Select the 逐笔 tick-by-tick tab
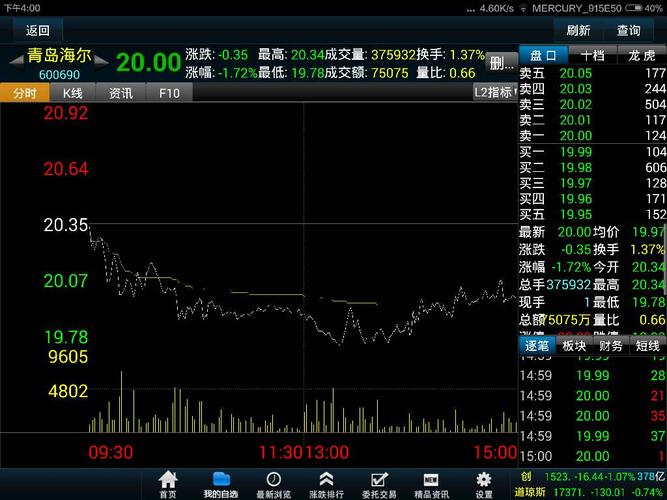667x500 pixels. pos(537,346)
